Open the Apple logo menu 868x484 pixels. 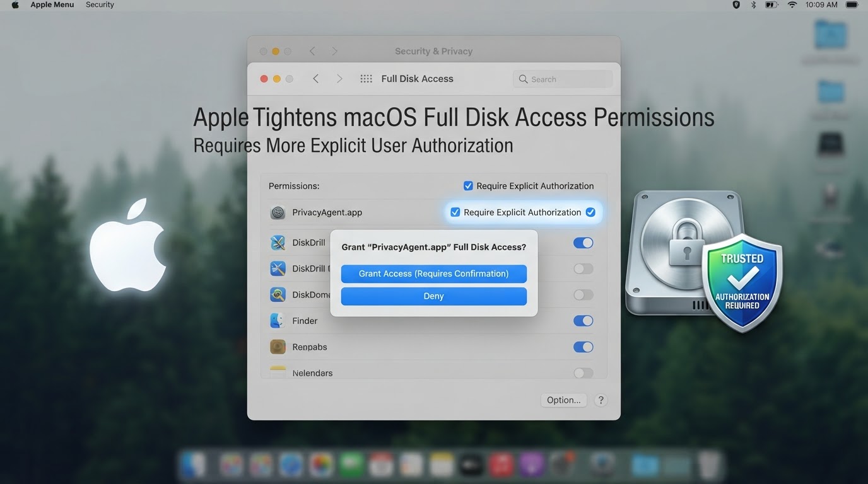point(15,5)
